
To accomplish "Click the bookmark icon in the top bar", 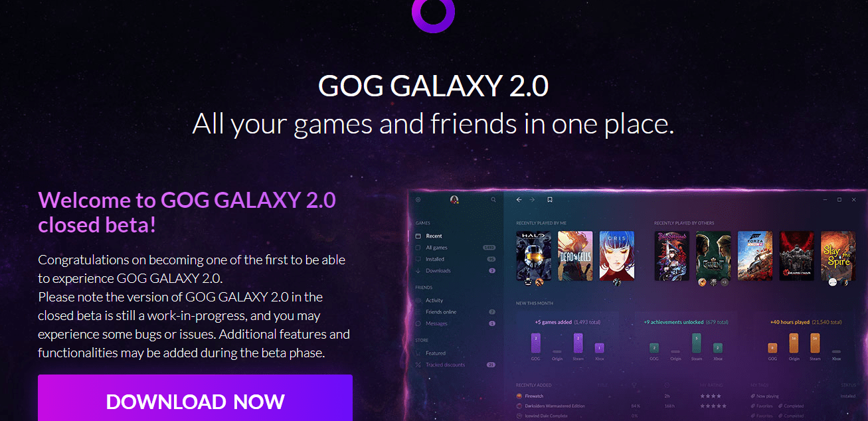I will (550, 199).
